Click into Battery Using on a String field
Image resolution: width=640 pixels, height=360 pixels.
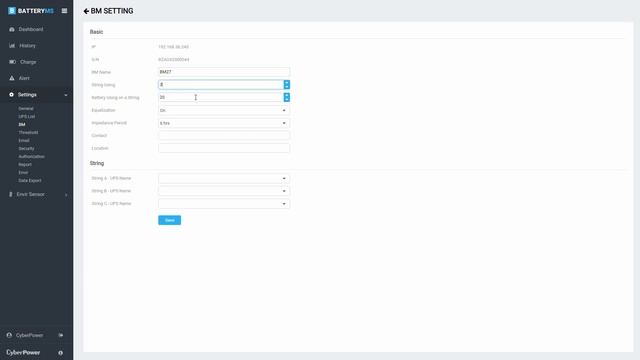(x=221, y=97)
